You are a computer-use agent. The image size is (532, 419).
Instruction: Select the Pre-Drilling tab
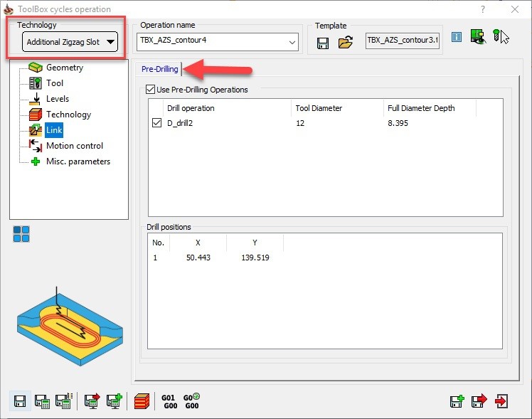coord(159,69)
